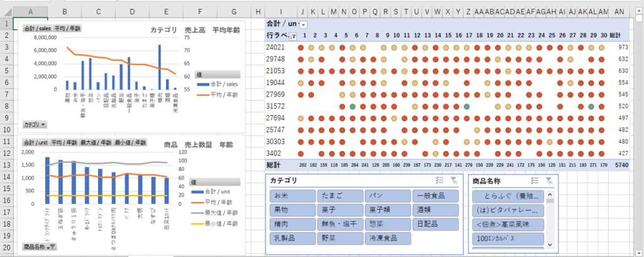
Task: Select 一般食品 in the カテゴリ slicer
Action: pos(435,196)
